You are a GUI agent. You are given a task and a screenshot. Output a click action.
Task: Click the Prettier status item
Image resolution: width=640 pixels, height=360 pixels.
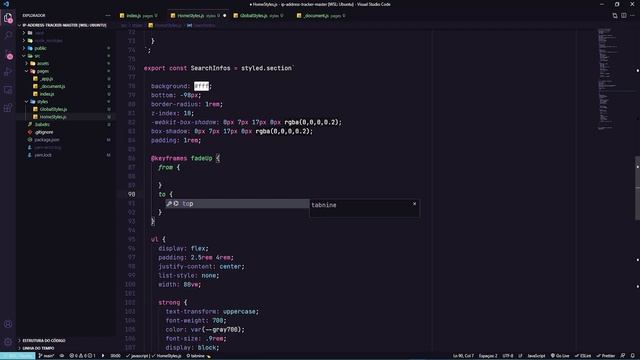click(606, 356)
